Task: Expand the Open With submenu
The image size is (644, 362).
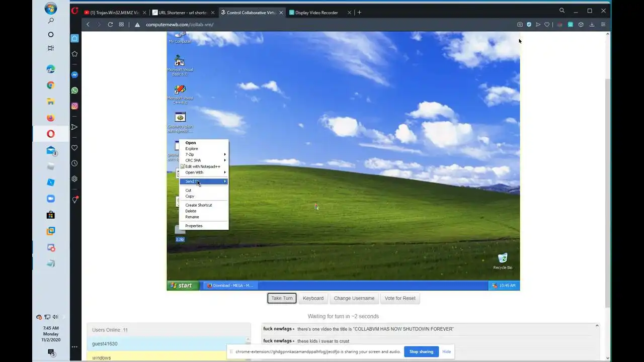Action: 204,172
